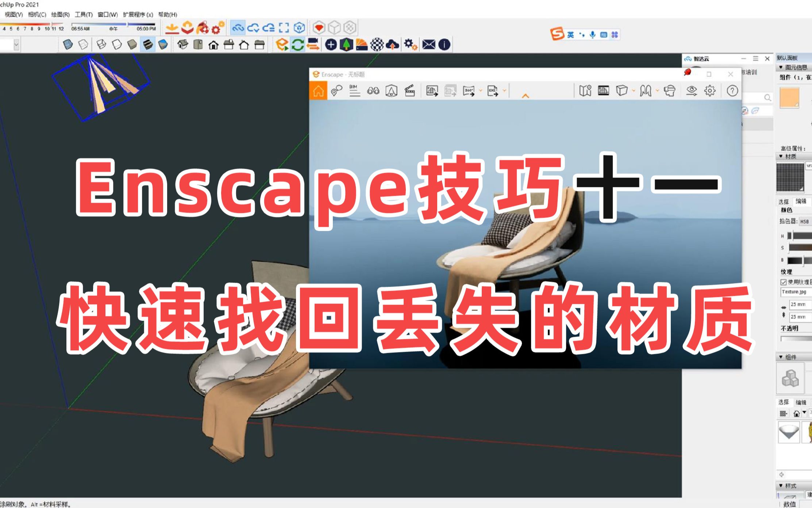Open Enscape video editor clapperboard icon
Screen dimensions: 812x508
pos(410,91)
